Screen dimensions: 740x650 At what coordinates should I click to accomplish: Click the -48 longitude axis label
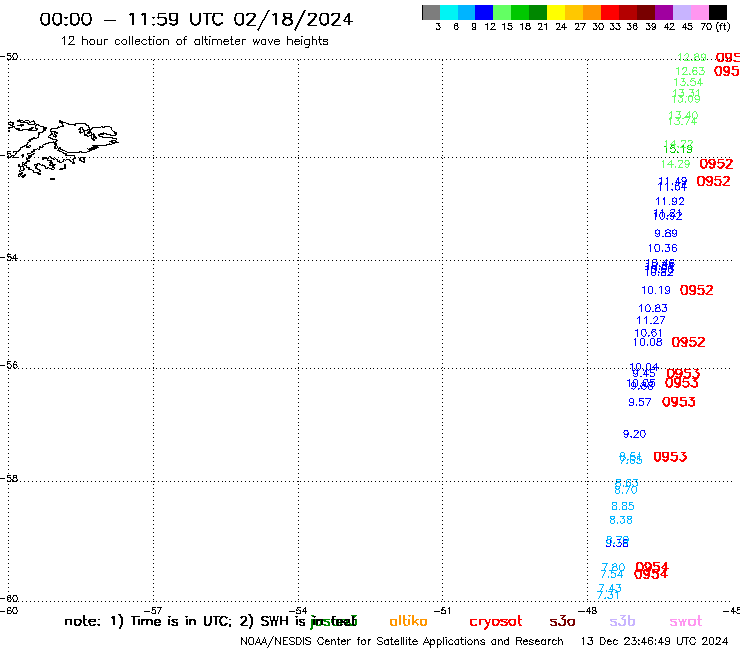tap(588, 611)
